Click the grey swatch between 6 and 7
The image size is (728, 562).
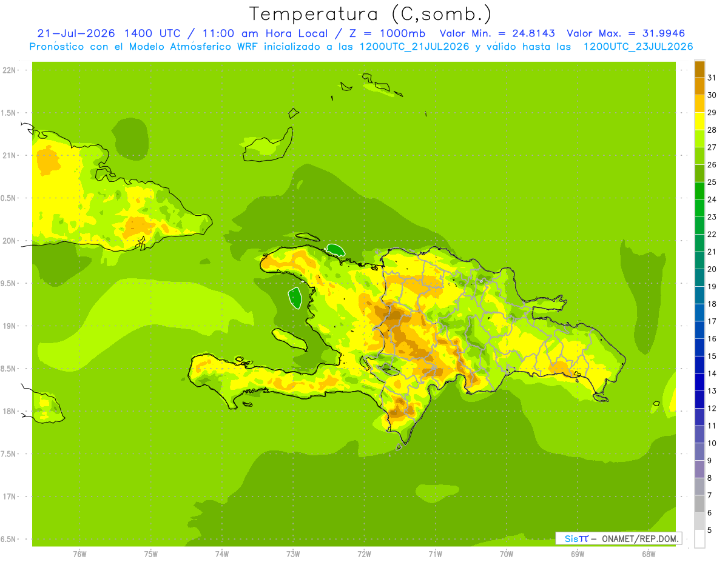(x=699, y=504)
